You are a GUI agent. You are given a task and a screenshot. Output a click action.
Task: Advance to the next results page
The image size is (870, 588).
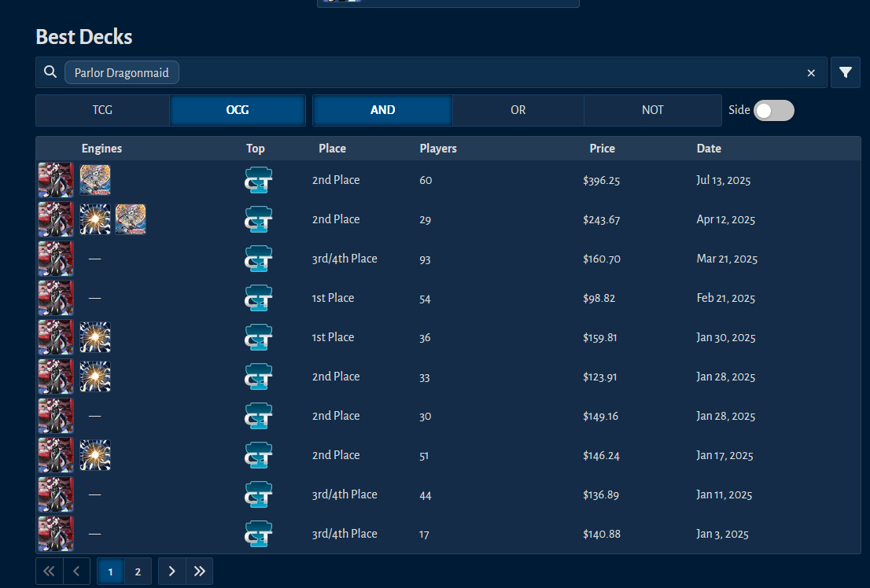[171, 571]
